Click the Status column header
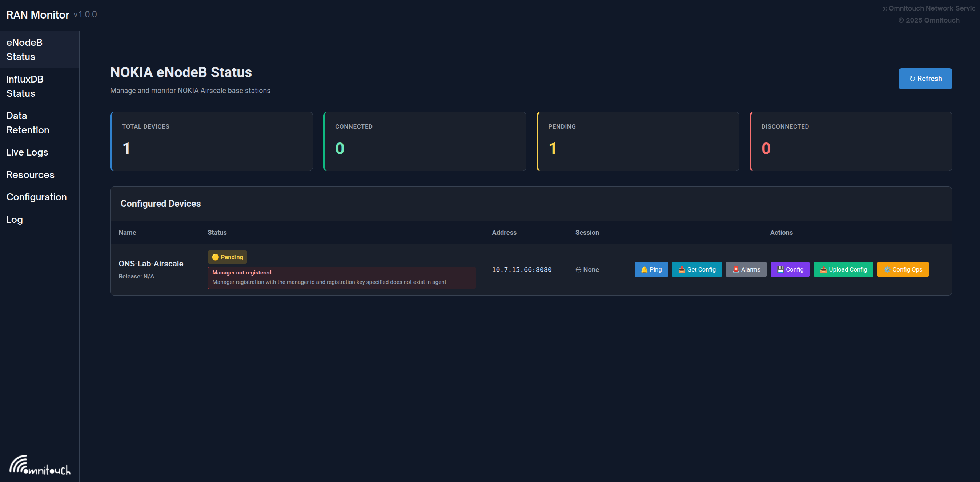980x482 pixels. point(217,232)
